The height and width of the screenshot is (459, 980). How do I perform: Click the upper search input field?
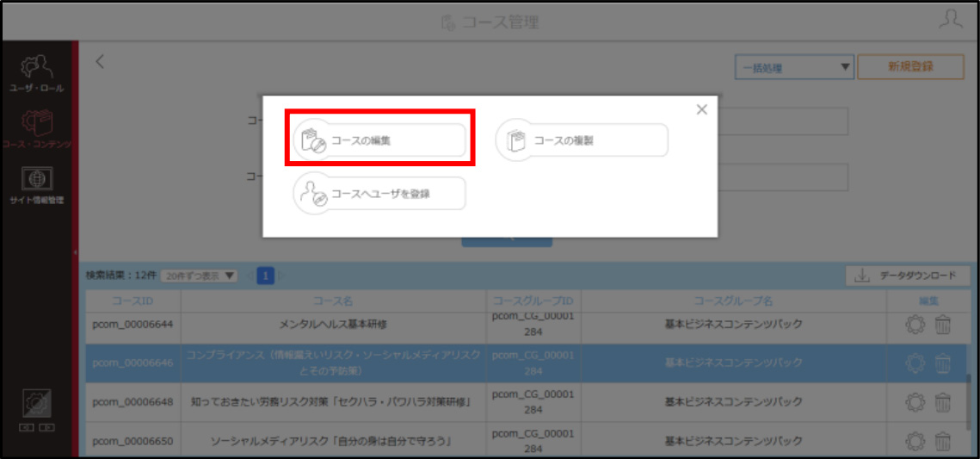[782, 121]
